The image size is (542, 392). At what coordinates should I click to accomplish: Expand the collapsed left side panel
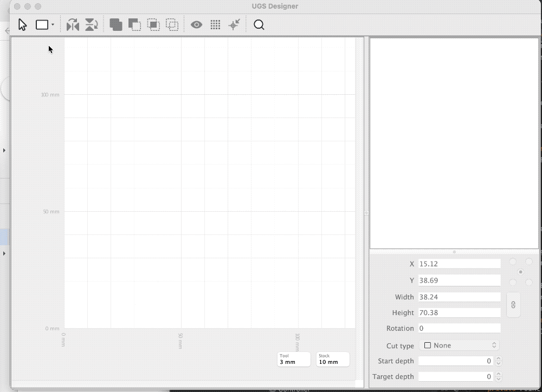[4, 151]
